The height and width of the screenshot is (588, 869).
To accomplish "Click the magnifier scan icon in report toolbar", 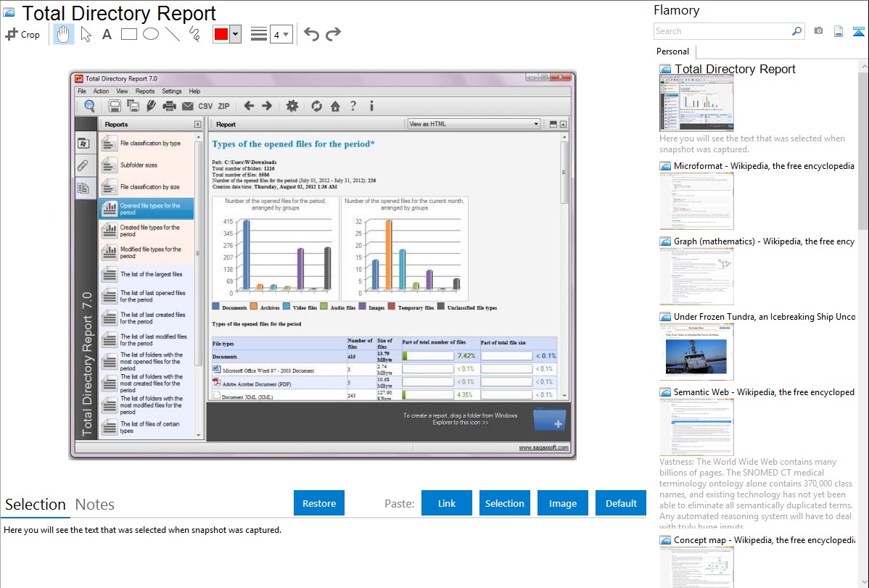I will tap(89, 106).
